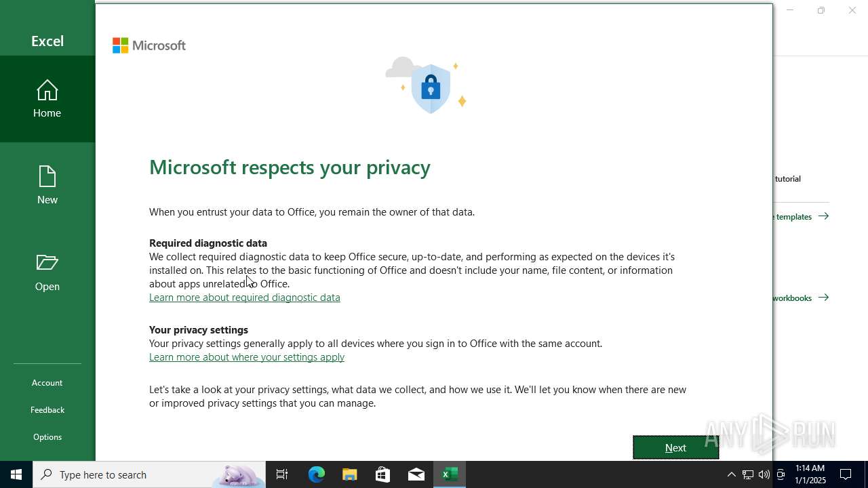
Task: Open the Windows Start menu
Action: 16,474
